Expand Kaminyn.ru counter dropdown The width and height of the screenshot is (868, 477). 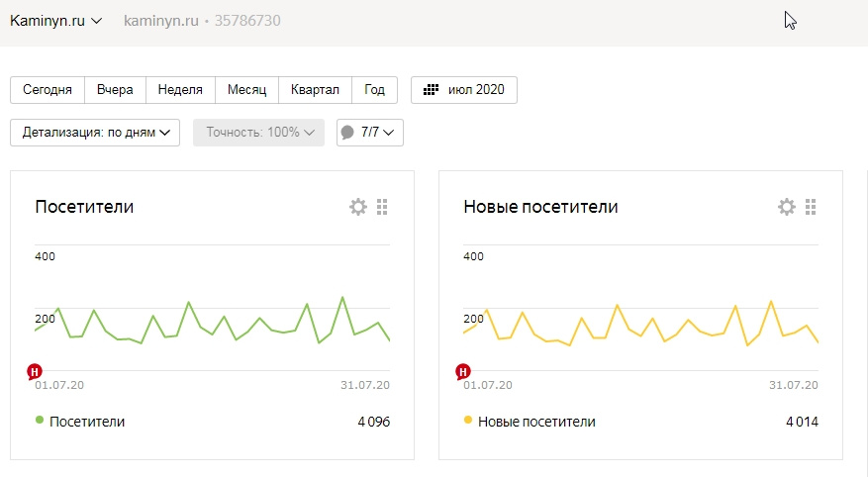point(55,21)
